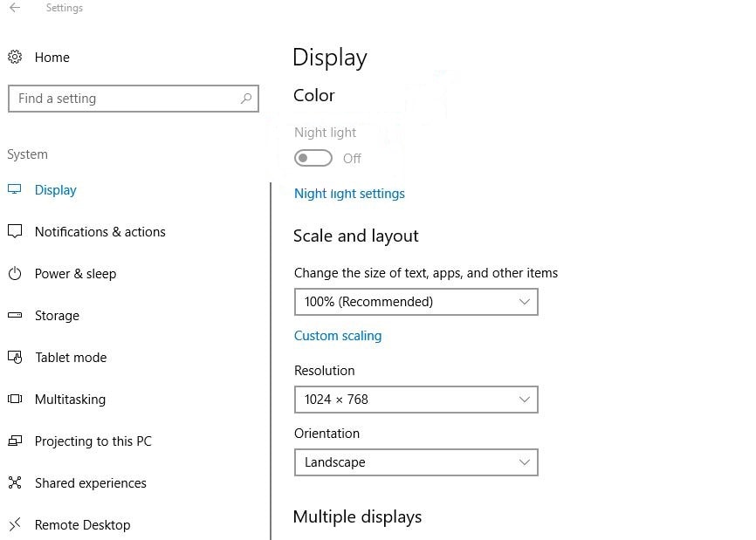Click the Home gear icon
The image size is (756, 540).
coord(15,57)
